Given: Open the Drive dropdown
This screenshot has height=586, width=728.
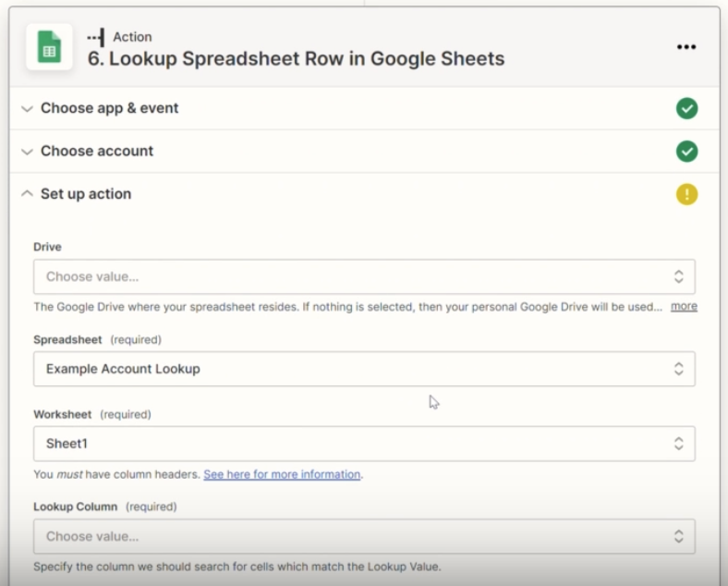Looking at the screenshot, I should pos(364,276).
